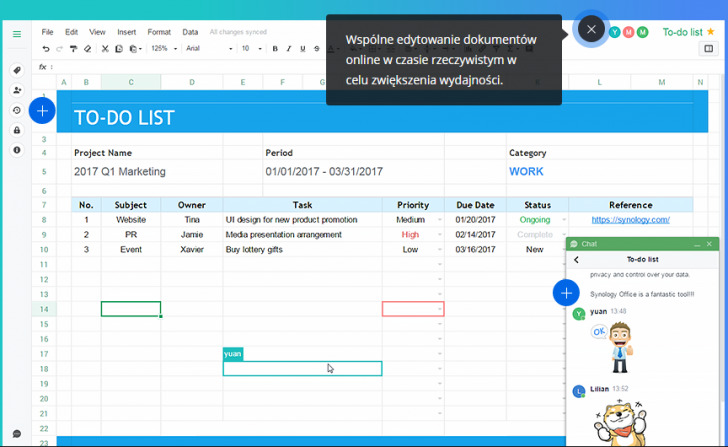Toggle bold formatting
The width and height of the screenshot is (728, 447).
(273, 48)
